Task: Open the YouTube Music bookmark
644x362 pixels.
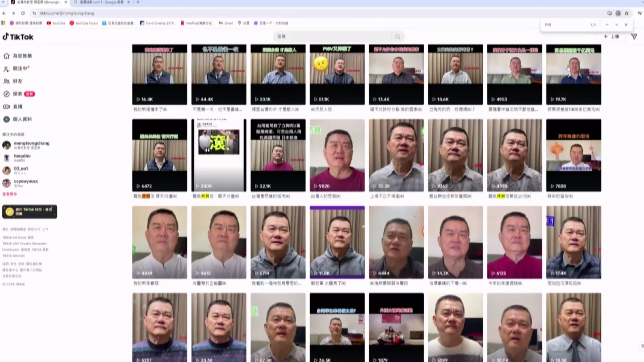Action: 84,23
